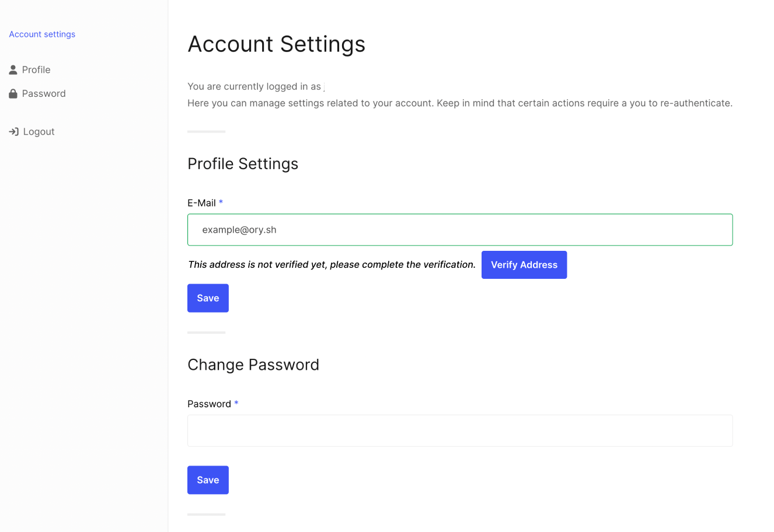Save the Profile Settings section
The width and height of the screenshot is (774, 532).
(208, 298)
